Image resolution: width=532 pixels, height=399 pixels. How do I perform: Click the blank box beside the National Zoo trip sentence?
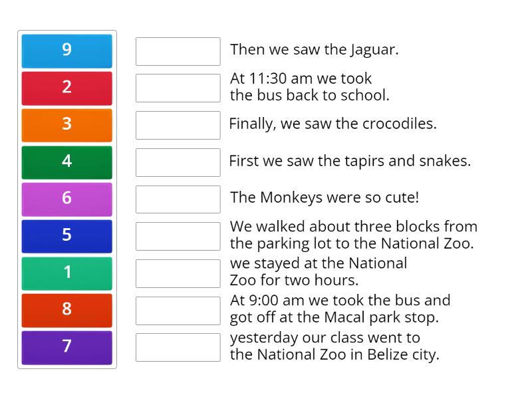click(x=178, y=346)
